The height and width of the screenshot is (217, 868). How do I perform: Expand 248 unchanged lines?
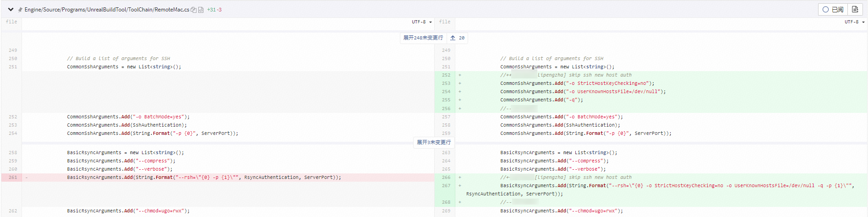(423, 38)
